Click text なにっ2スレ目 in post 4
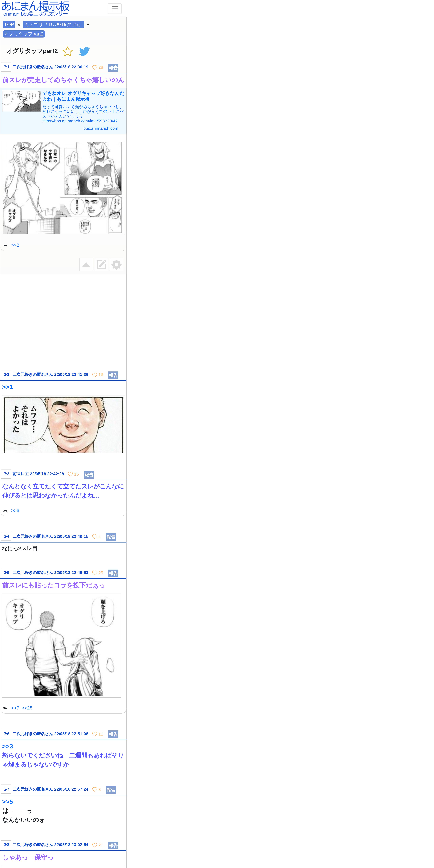 click(20, 549)
